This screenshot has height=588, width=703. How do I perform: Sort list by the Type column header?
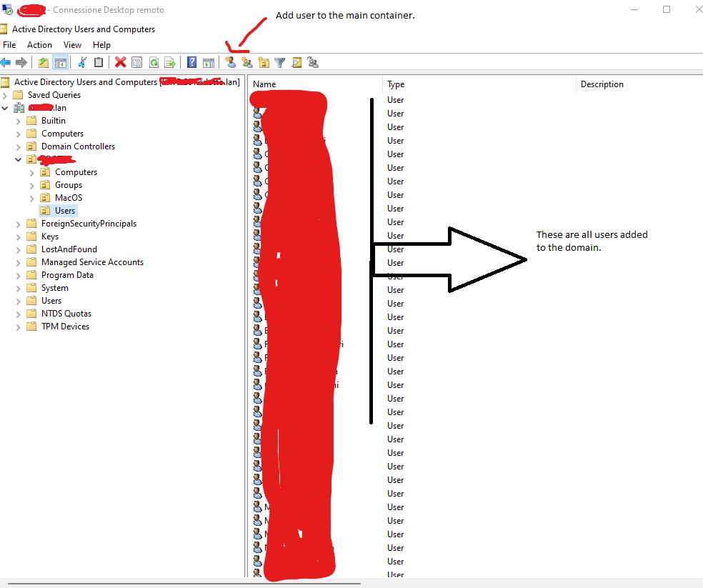point(396,84)
